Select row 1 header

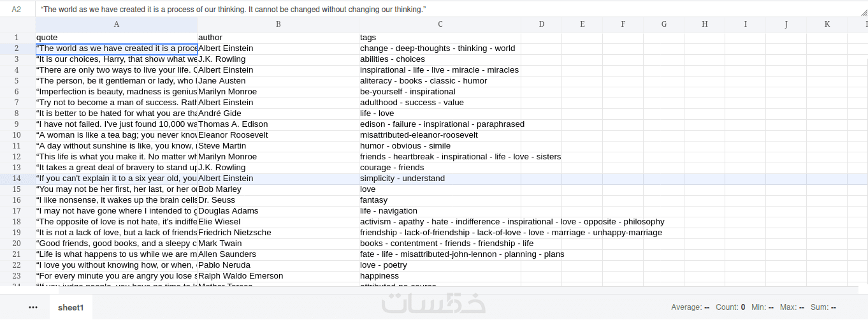tap(17, 38)
